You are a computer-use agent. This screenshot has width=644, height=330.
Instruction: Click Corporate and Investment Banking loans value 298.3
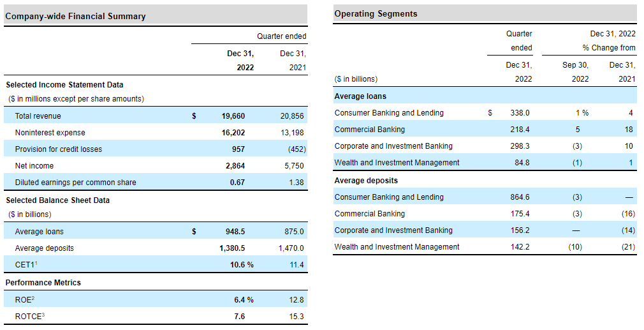tap(520, 146)
